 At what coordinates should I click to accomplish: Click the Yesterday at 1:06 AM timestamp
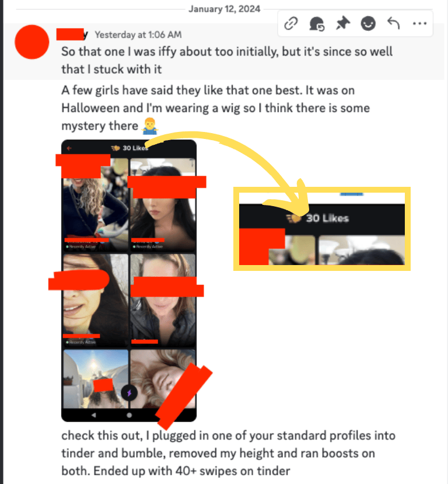[x=138, y=34]
